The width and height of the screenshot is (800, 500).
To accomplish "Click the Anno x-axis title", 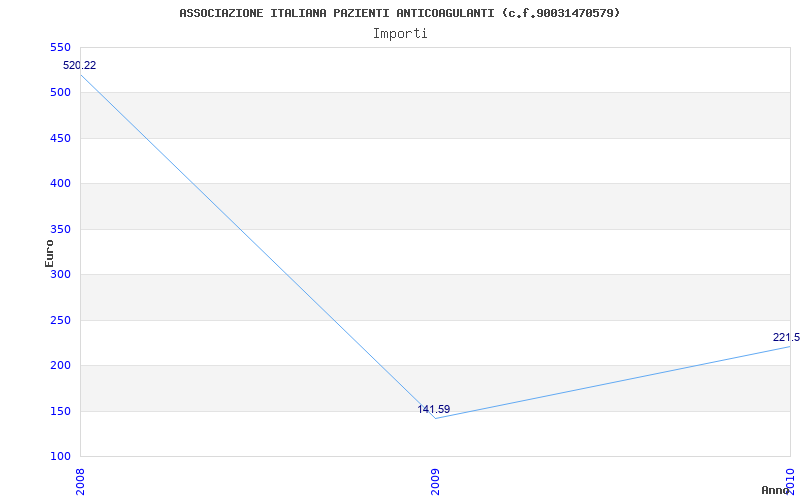I will pyautogui.click(x=775, y=490).
